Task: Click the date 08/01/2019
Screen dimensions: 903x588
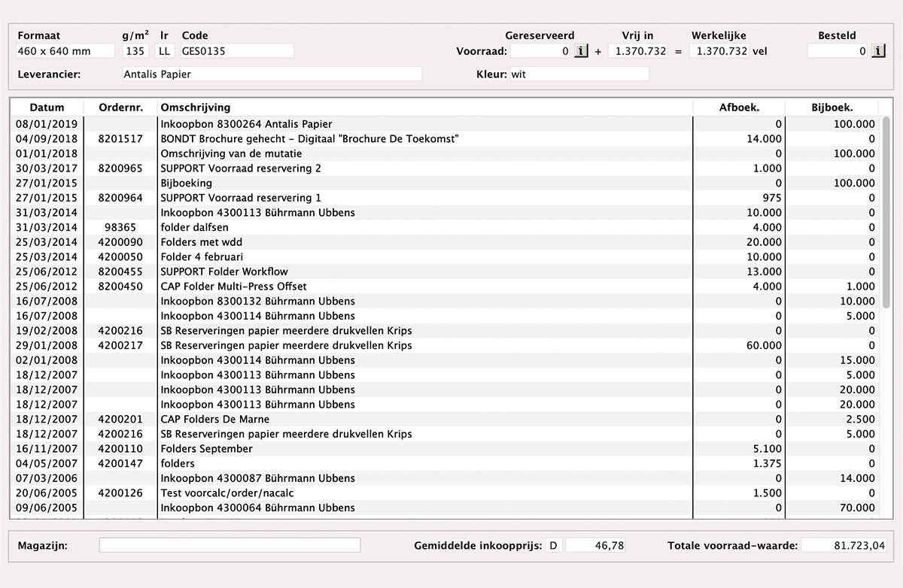Action: [x=47, y=124]
